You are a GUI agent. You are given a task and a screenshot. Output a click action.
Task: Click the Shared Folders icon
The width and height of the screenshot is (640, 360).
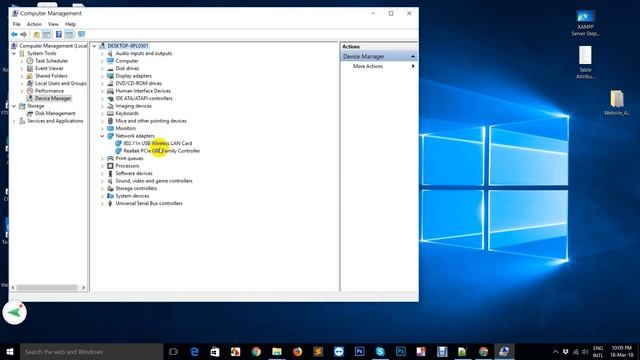[30, 76]
